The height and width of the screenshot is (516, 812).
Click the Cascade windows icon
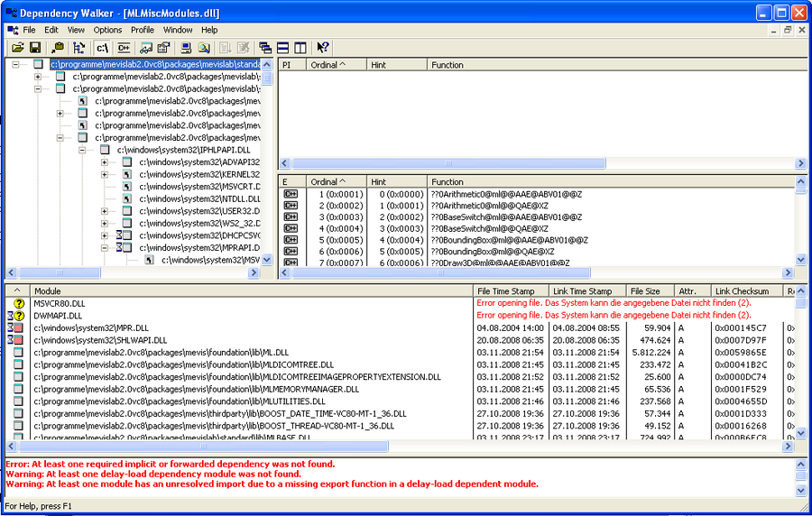click(x=265, y=48)
